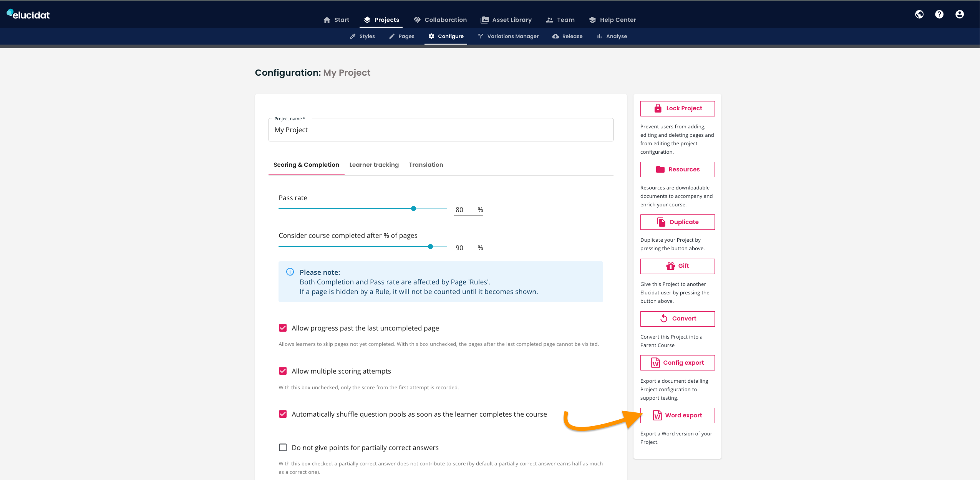Open the globe language icon
Viewport: 980px width, 480px height.
[x=919, y=14]
